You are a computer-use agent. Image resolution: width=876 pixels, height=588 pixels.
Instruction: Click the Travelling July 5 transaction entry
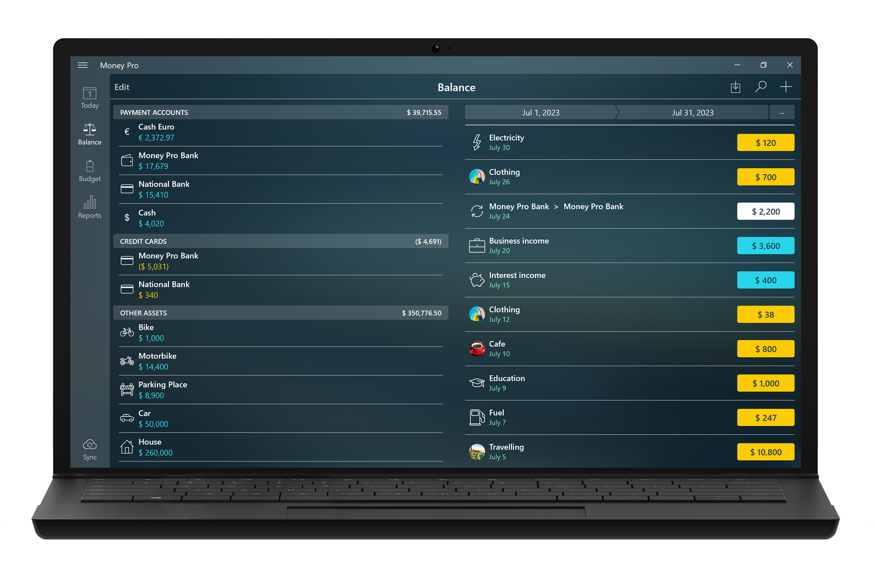630,452
